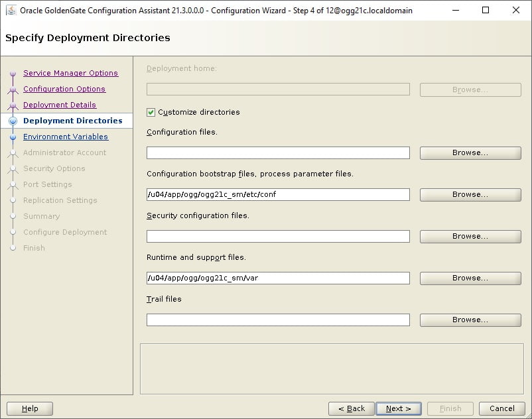This screenshot has height=419, width=532.
Task: Uncheck the Customize directories checkbox
Action: point(151,112)
